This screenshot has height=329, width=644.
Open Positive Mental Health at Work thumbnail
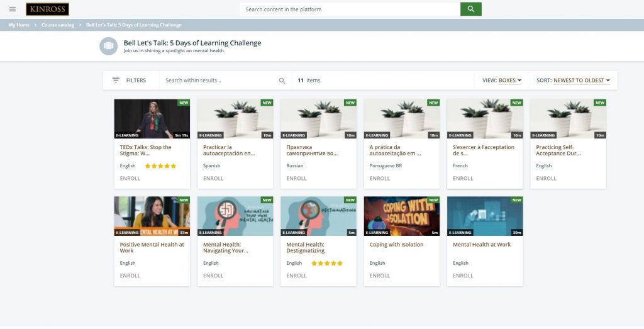tap(152, 216)
